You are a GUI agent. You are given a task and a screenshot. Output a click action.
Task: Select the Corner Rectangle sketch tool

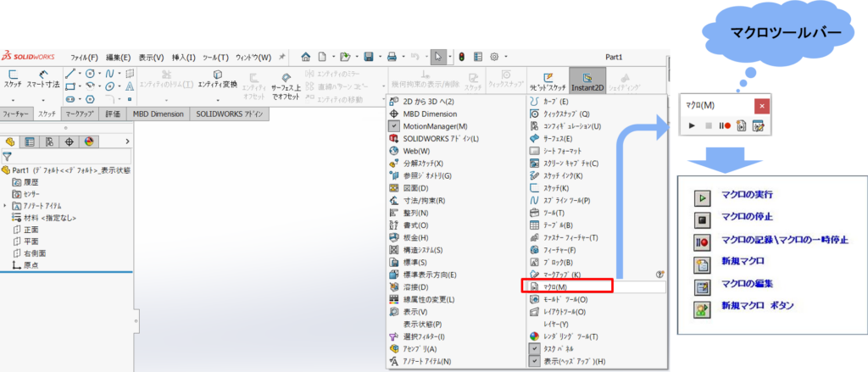pyautogui.click(x=70, y=86)
